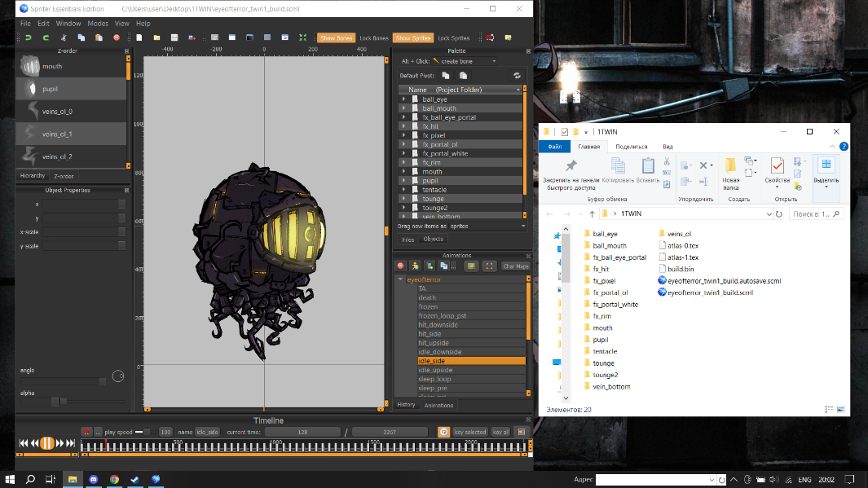The height and width of the screenshot is (488, 868).
Task: Click the cut scissors toolbar icon
Action: click(x=63, y=37)
